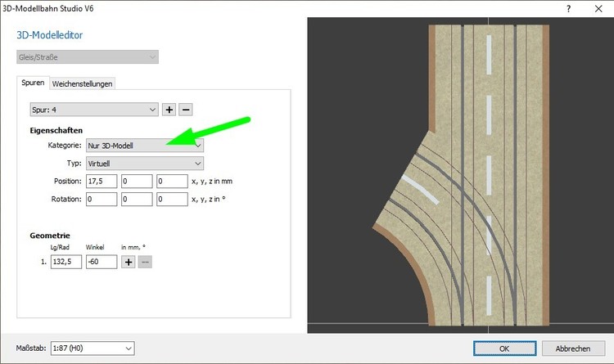Switch to the Spuren tab
This screenshot has width=614, height=364.
click(x=33, y=83)
